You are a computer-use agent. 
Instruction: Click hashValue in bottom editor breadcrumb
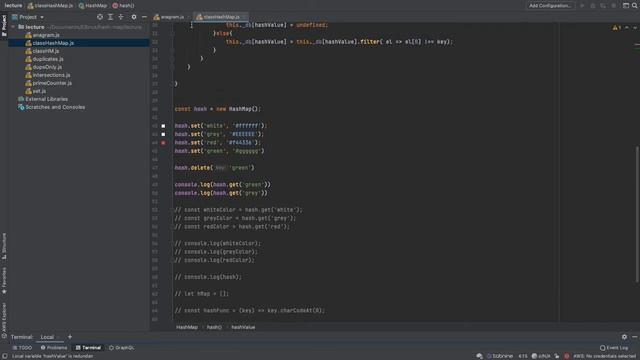tap(243, 327)
